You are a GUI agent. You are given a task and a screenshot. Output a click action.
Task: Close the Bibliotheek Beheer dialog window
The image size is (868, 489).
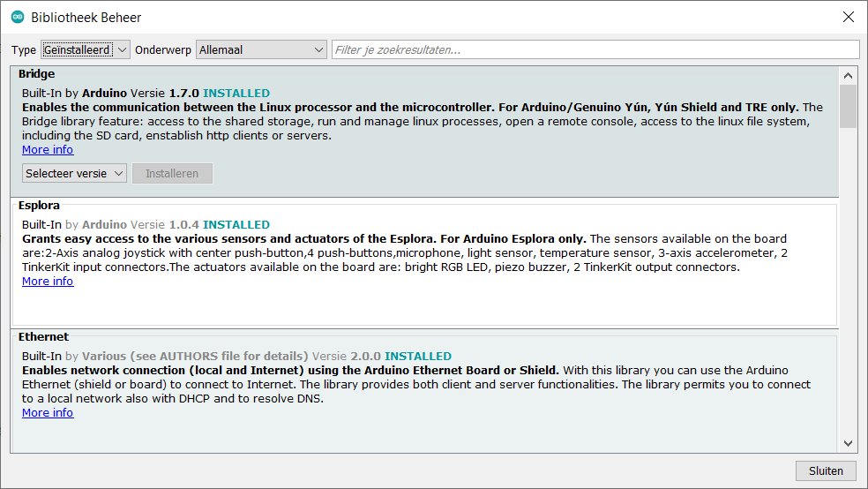click(848, 17)
